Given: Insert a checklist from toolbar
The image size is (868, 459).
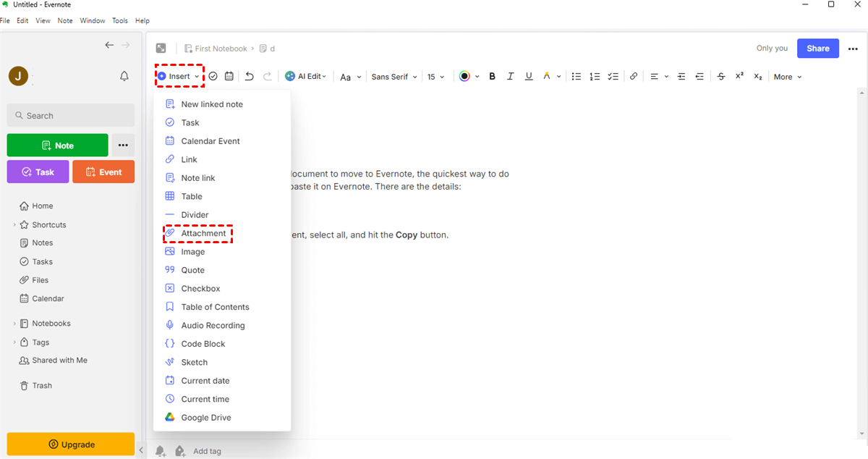Looking at the screenshot, I should 613,76.
